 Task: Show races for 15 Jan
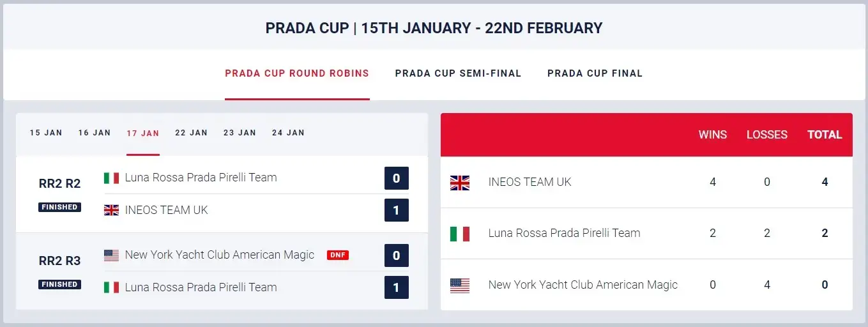(46, 133)
